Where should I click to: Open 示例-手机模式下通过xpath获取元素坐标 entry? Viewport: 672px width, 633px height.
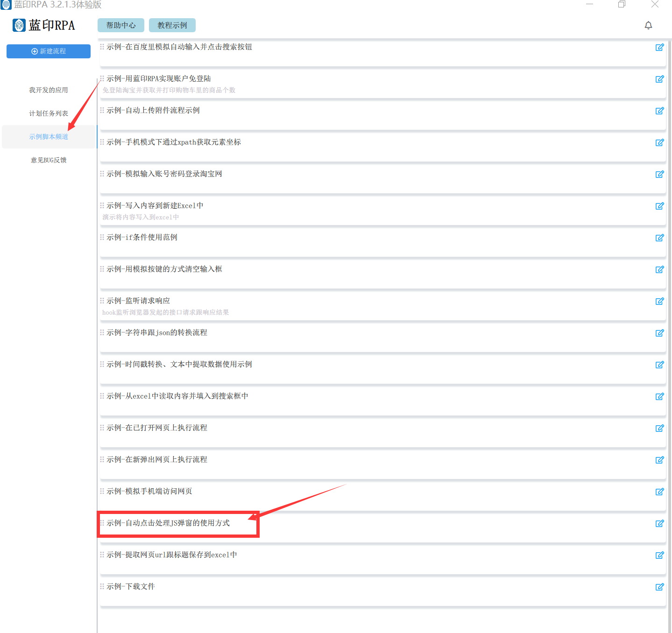[174, 142]
